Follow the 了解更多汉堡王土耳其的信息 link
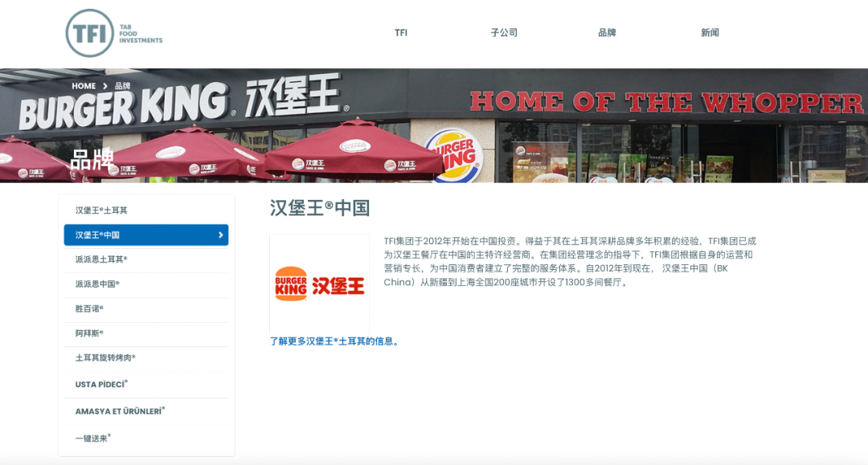The height and width of the screenshot is (465, 868). 334,341
